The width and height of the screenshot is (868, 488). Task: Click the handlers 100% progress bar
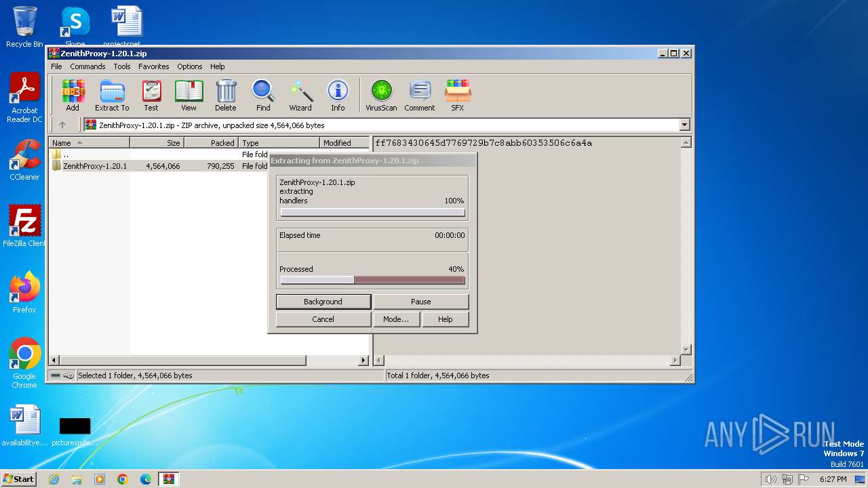point(372,213)
